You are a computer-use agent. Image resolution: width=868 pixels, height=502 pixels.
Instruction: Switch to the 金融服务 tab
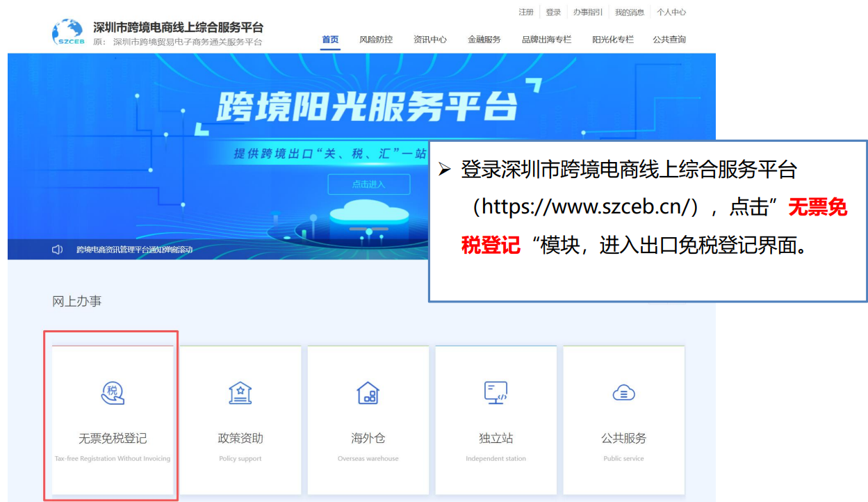tap(484, 40)
